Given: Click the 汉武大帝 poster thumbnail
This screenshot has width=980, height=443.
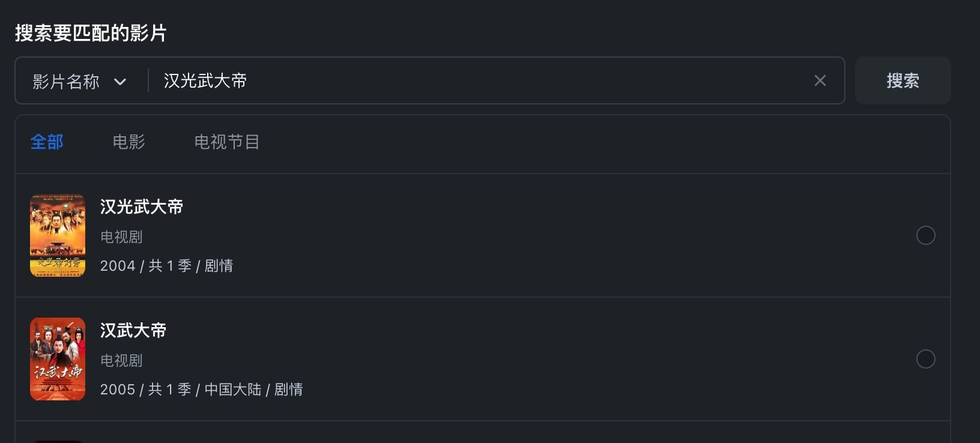Looking at the screenshot, I should coord(58,359).
